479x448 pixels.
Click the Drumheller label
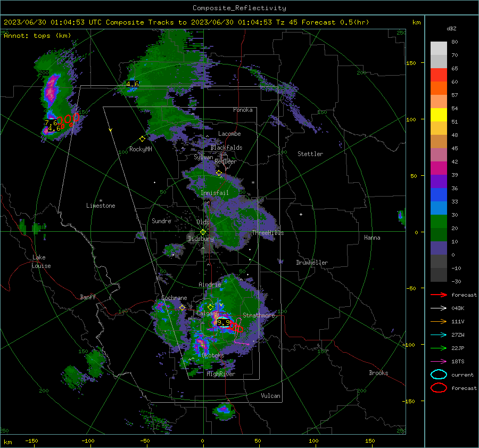click(312, 263)
